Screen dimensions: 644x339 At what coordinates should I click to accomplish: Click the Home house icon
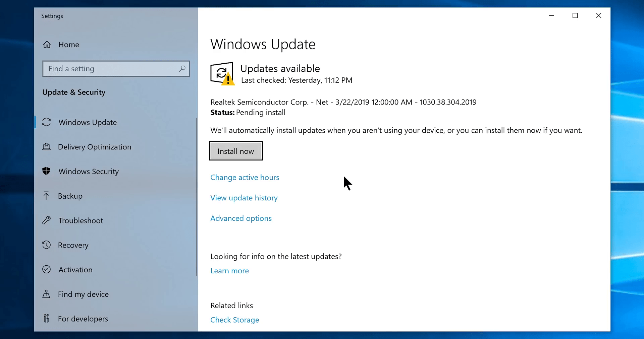[47, 45]
